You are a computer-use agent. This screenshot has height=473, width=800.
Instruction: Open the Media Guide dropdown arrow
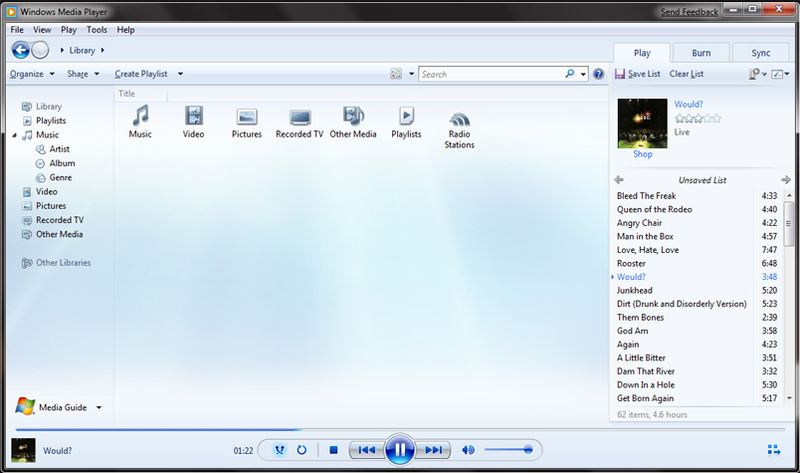coord(99,407)
